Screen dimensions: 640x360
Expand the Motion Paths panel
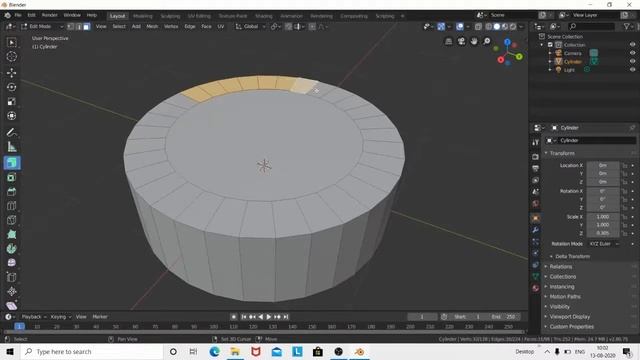click(x=565, y=297)
